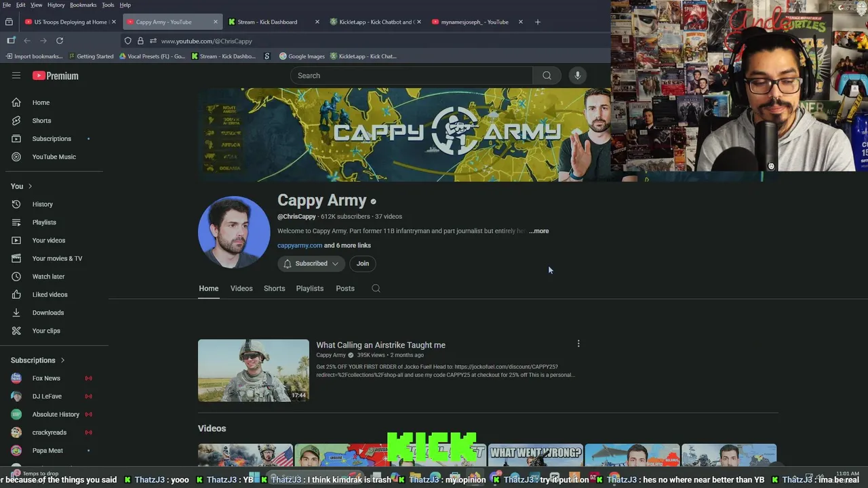Open three-dot menu for Airstrike video

(x=578, y=344)
